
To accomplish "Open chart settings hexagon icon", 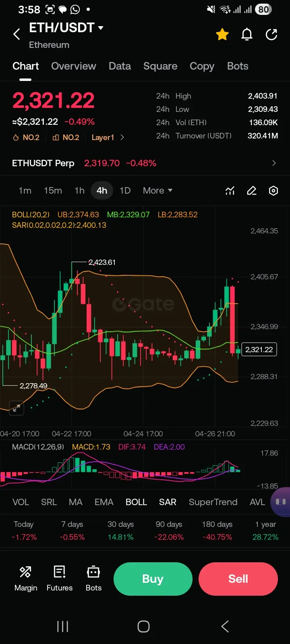I will tap(273, 190).
